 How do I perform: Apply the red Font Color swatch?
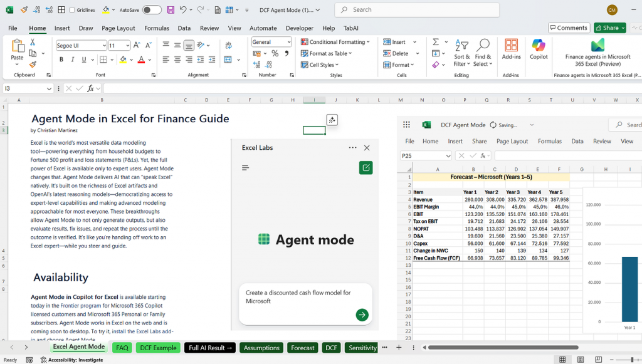point(141,60)
